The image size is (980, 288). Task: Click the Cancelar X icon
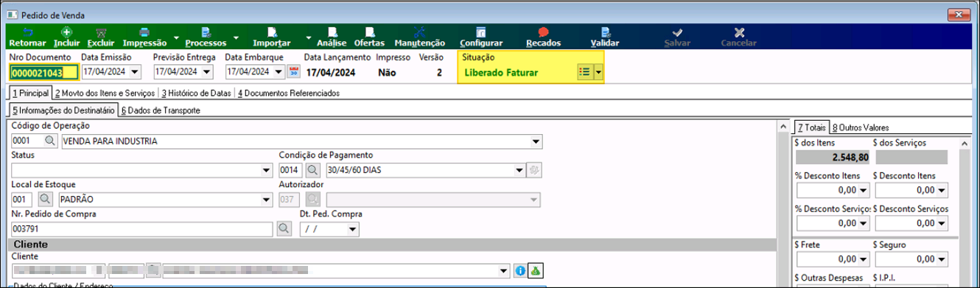[x=739, y=32]
